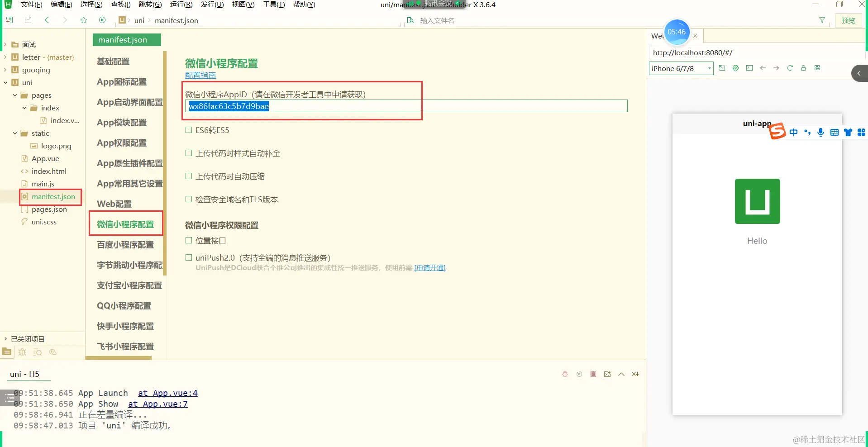Open the at App.vue:4 console link
Image resolution: width=868 pixels, height=447 pixels.
tap(167, 393)
